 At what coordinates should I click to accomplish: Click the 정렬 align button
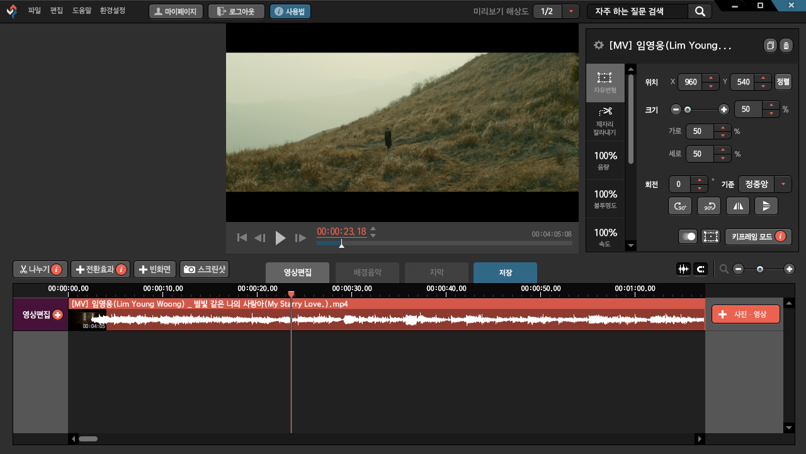(783, 82)
